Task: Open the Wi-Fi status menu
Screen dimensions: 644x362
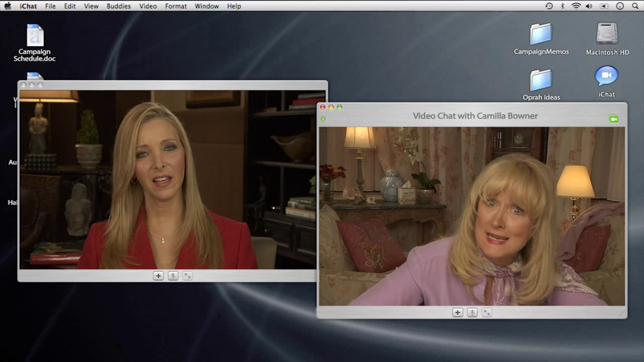Action: coord(576,6)
